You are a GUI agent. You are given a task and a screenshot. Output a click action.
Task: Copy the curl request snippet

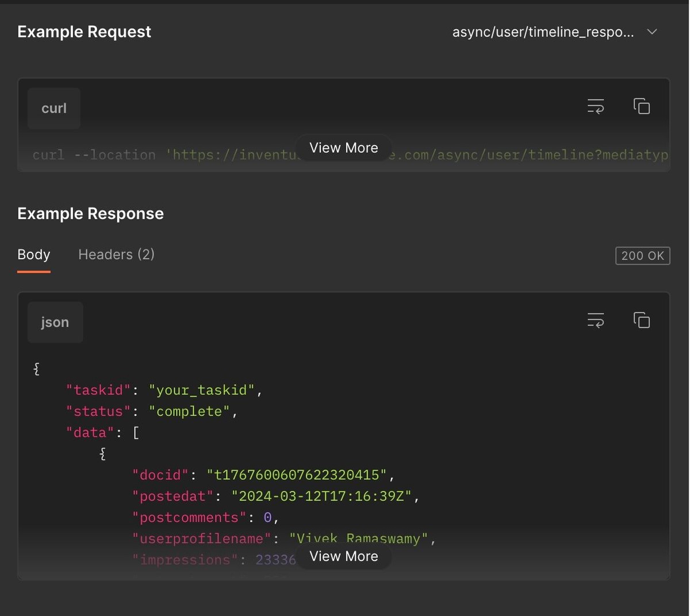tap(641, 106)
